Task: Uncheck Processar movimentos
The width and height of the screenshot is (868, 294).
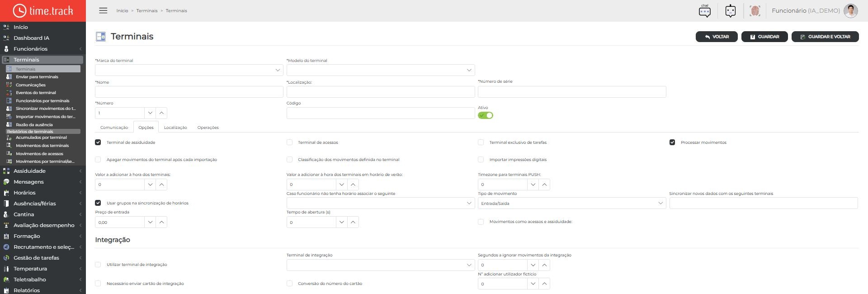Action: pyautogui.click(x=672, y=142)
